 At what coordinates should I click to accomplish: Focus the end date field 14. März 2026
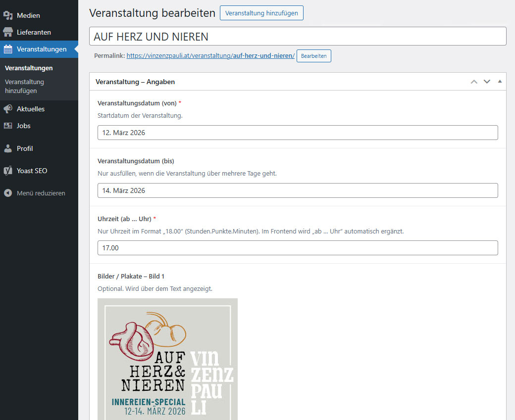pos(297,190)
